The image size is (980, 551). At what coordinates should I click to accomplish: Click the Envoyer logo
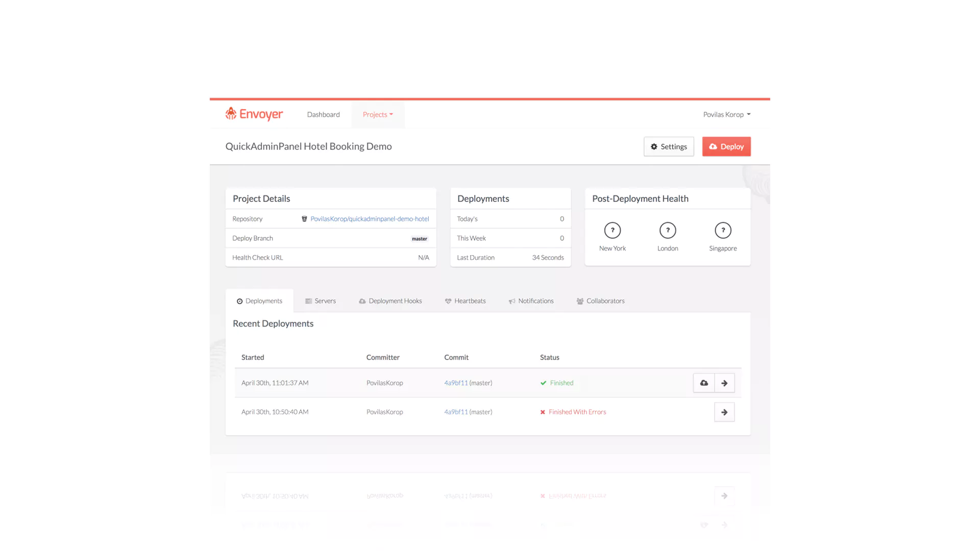tap(254, 114)
